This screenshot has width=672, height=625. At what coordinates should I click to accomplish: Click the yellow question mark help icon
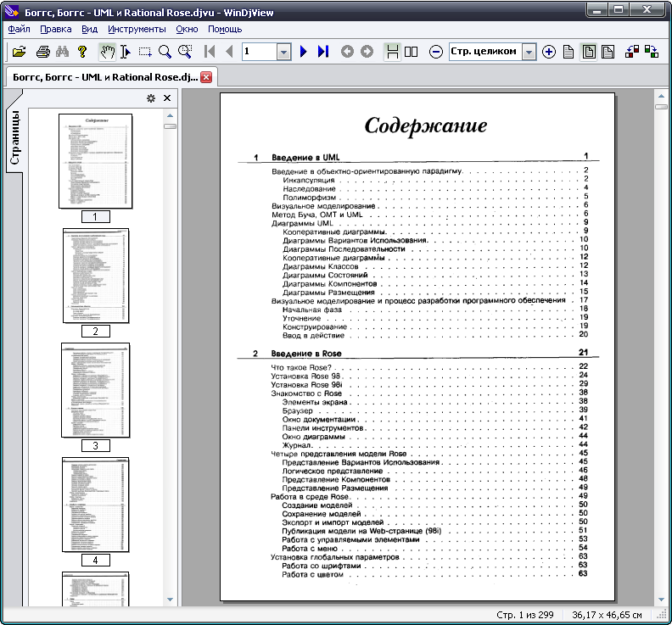pyautogui.click(x=82, y=52)
